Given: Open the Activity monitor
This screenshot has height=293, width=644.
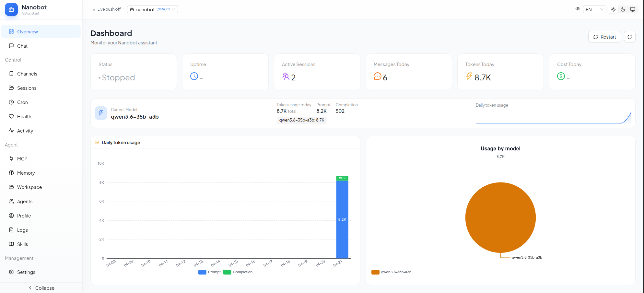Looking at the screenshot, I should coord(25,131).
